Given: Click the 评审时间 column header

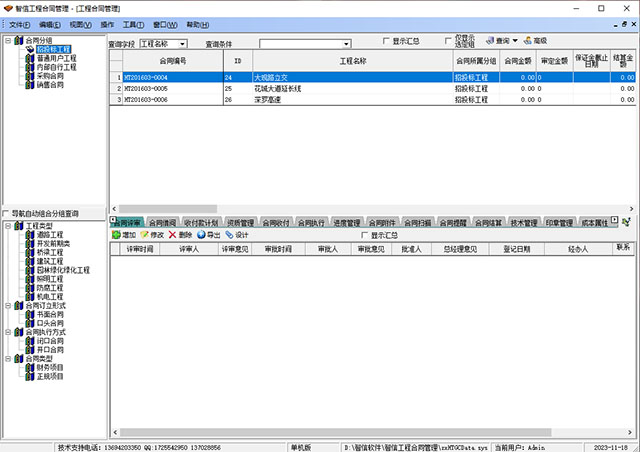Looking at the screenshot, I should coord(140,249).
